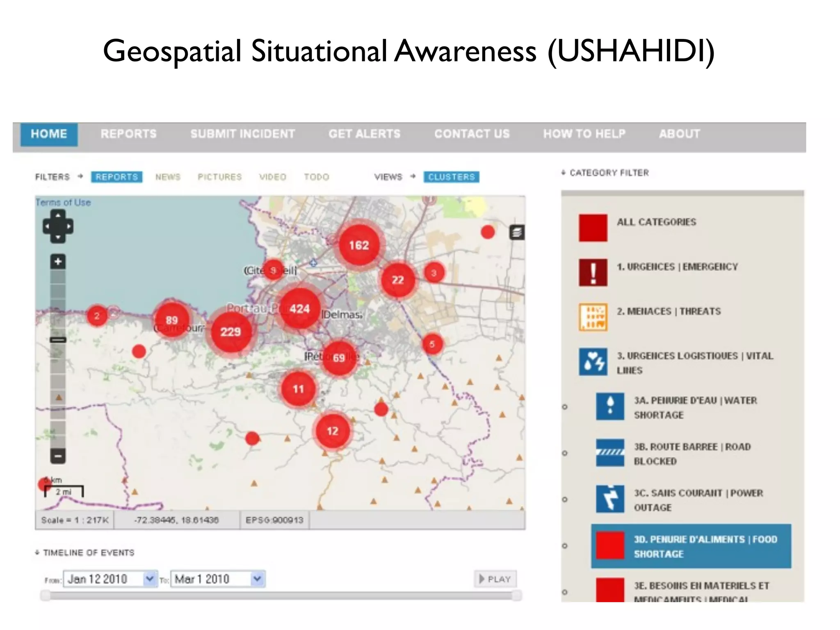Filter by 3C Sans Courant Power Outage label
Viewport: 840px width, 630px height.
coord(698,500)
